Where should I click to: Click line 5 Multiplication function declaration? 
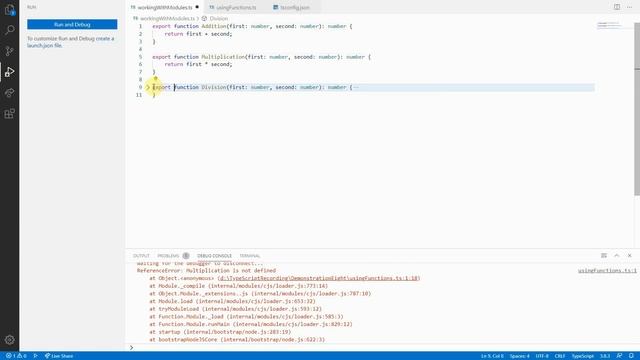click(x=261, y=57)
